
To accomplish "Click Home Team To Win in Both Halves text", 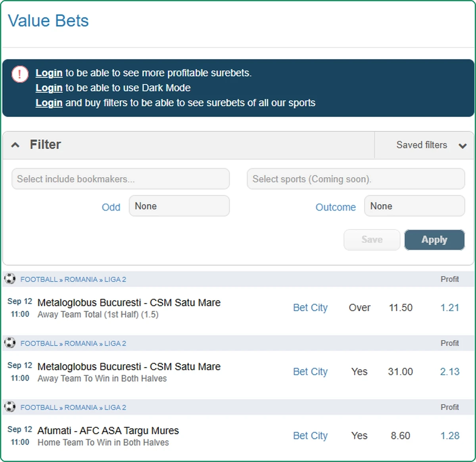I will (103, 443).
